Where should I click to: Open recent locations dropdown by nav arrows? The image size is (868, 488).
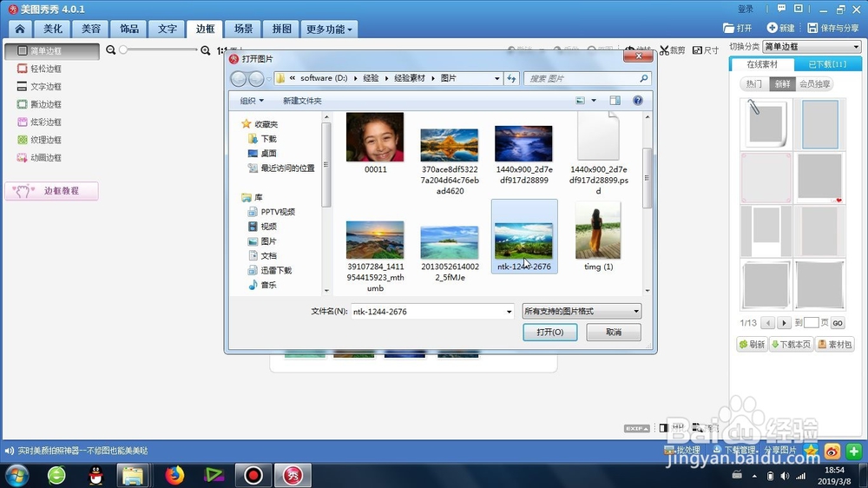click(x=269, y=79)
